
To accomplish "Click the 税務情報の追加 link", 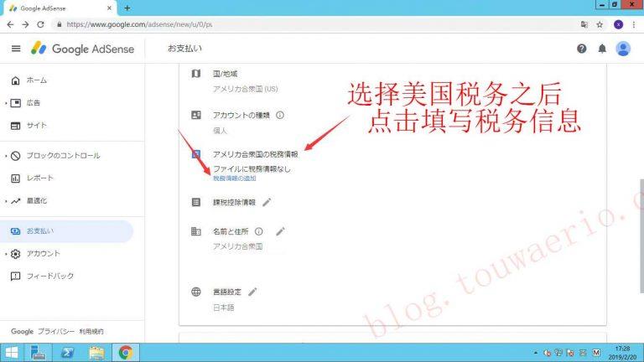I will [x=235, y=178].
